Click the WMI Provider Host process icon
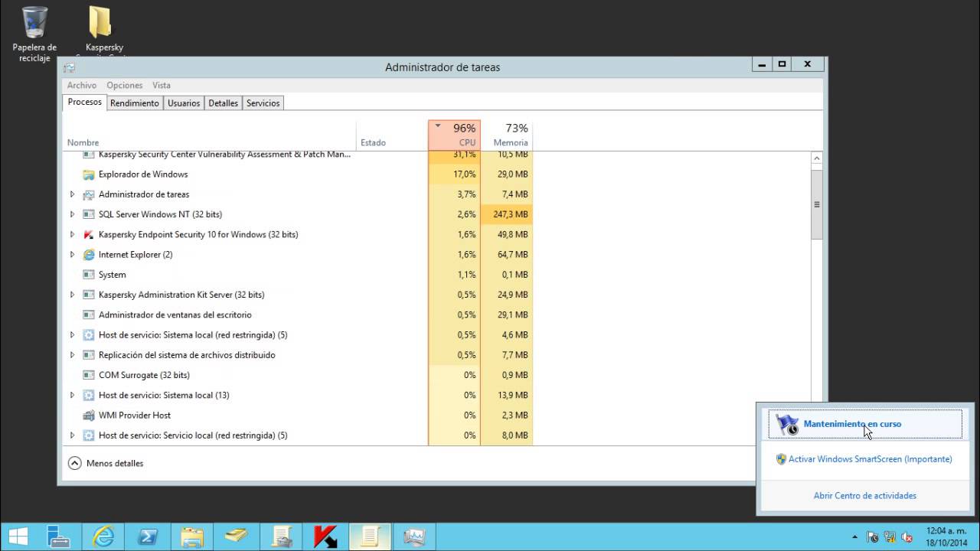Viewport: 980px width, 551px height. coord(89,416)
